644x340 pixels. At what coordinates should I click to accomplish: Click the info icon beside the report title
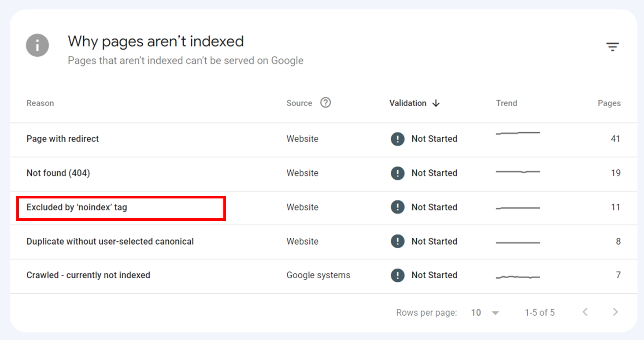[37, 45]
